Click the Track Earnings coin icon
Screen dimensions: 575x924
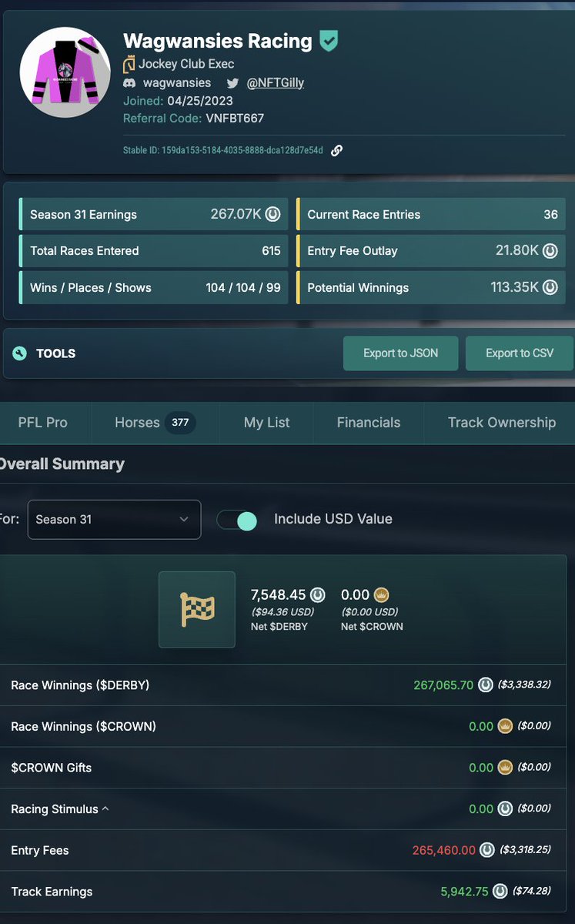pyautogui.click(x=501, y=892)
